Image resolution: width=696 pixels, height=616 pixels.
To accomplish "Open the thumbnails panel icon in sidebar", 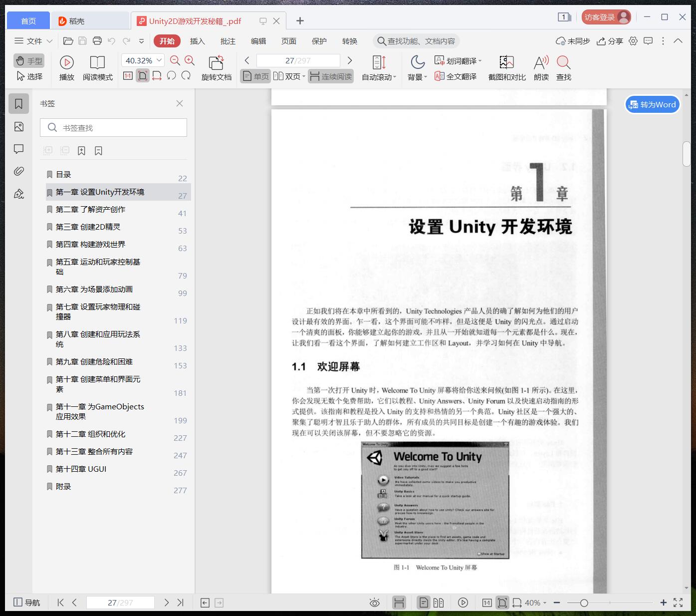I will tap(19, 127).
